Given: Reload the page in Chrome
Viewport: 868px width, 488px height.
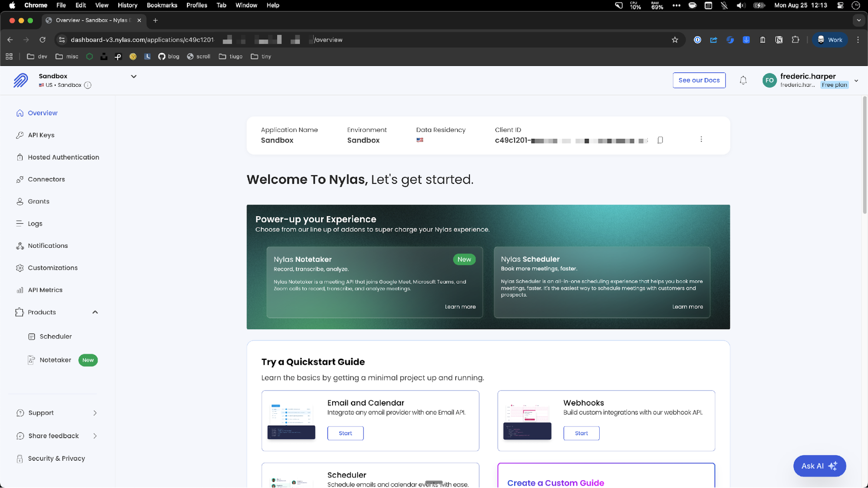Looking at the screenshot, I should 42,40.
